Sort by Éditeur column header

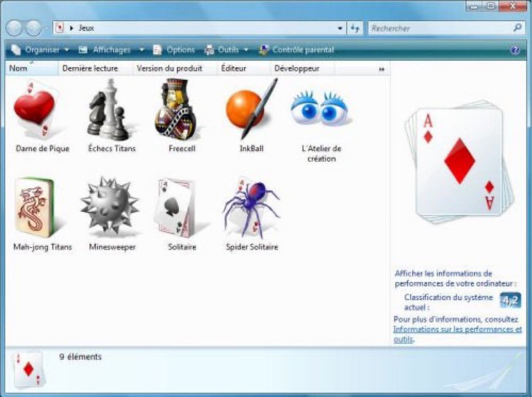(x=243, y=68)
